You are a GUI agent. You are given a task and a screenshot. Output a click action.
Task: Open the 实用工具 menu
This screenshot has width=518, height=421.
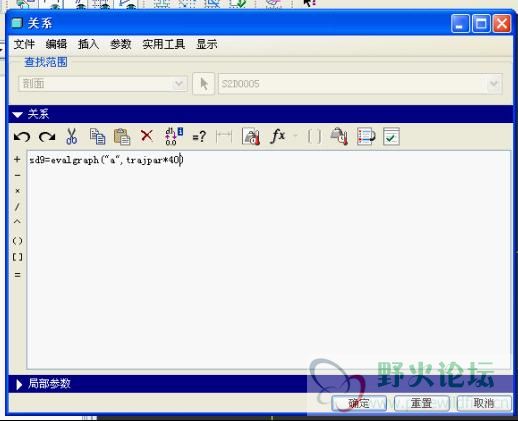(164, 44)
